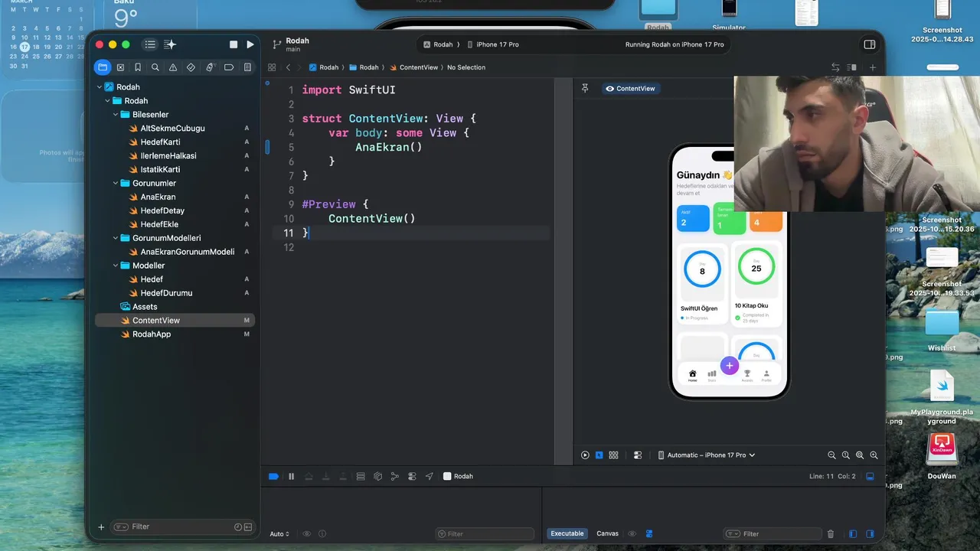Open Automatic – iPhone 17 Pro device dropdown

coord(706,455)
